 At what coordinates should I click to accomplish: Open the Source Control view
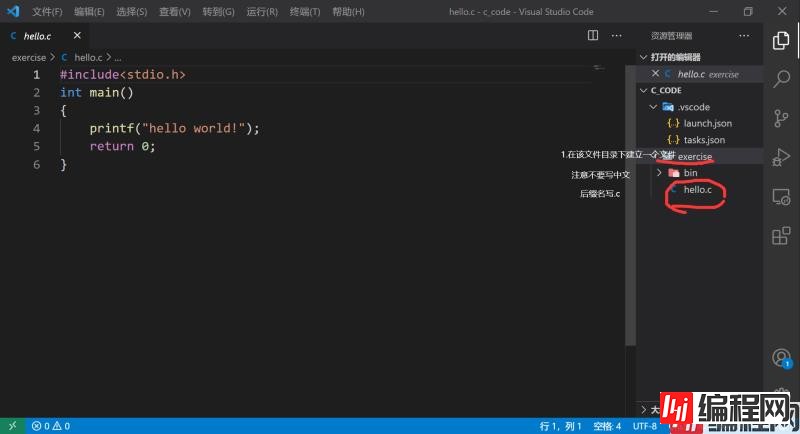[x=782, y=118]
